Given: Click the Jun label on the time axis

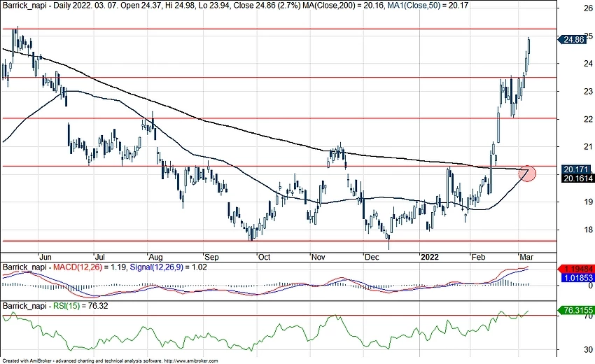Looking at the screenshot, I should point(45,257).
